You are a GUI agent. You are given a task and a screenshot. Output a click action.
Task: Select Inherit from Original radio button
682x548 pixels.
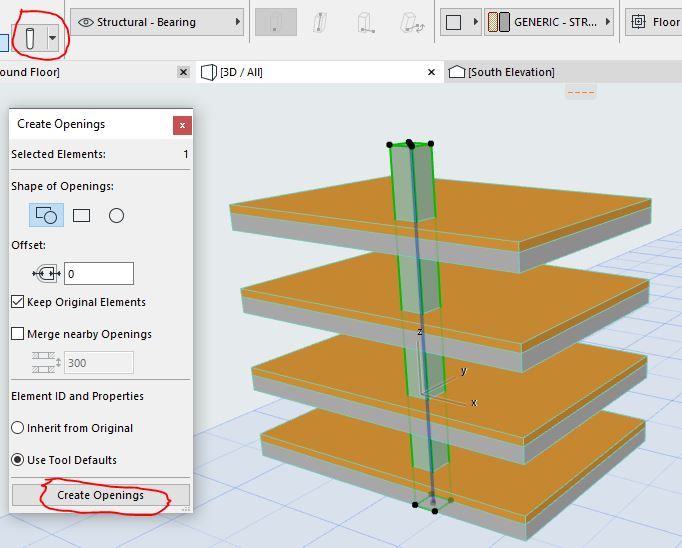18,428
